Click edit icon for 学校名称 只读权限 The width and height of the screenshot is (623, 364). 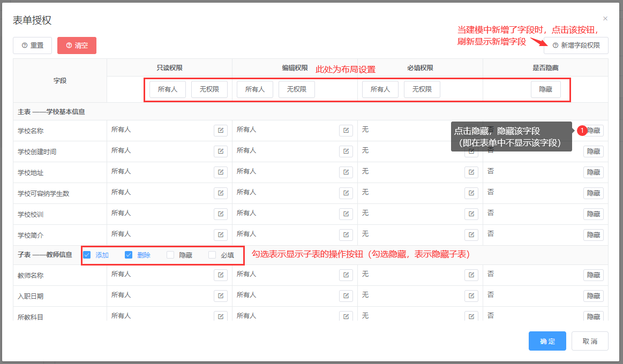click(221, 131)
